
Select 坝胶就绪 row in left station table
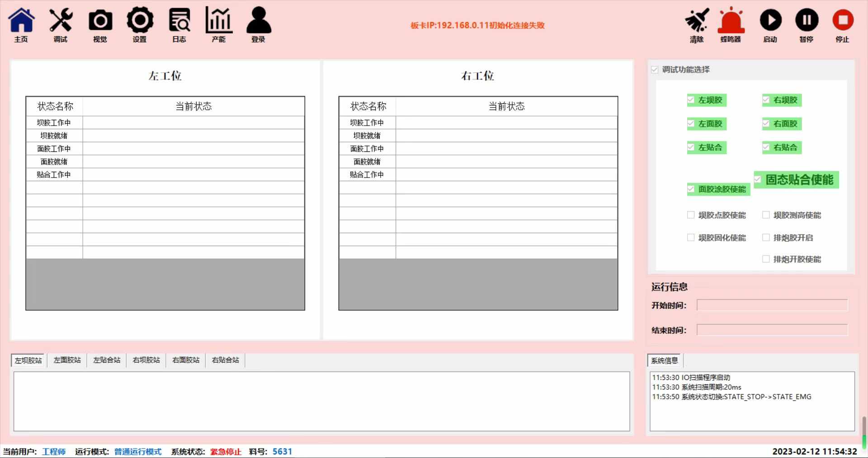coord(165,136)
